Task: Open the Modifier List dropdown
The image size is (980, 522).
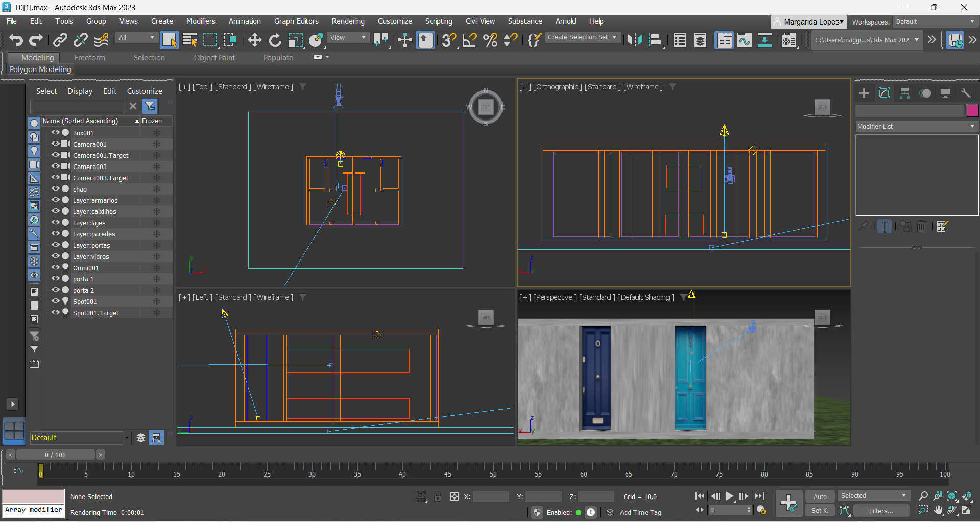Action: click(917, 126)
